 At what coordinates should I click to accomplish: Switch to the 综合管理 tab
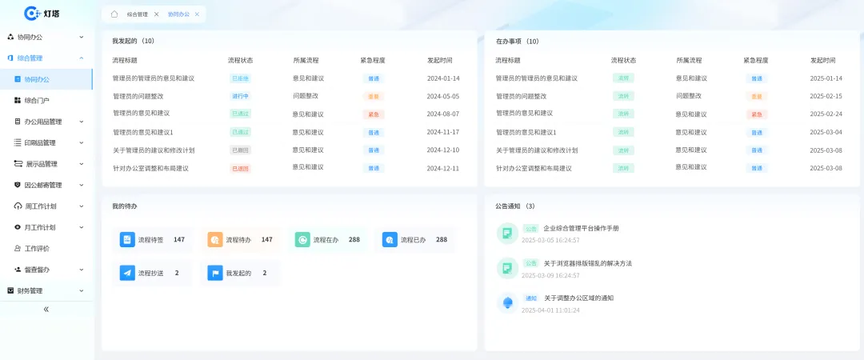click(137, 14)
